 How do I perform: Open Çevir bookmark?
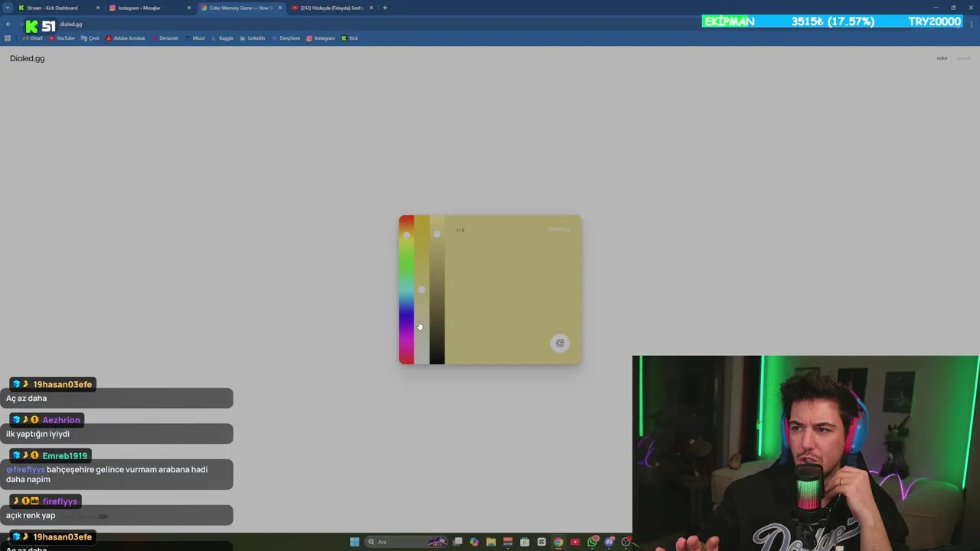90,37
